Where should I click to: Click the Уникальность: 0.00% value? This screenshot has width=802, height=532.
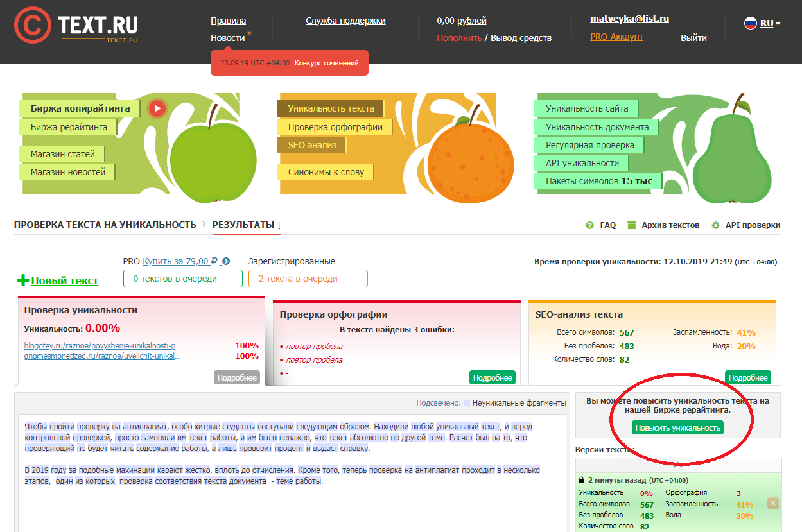[x=103, y=328]
